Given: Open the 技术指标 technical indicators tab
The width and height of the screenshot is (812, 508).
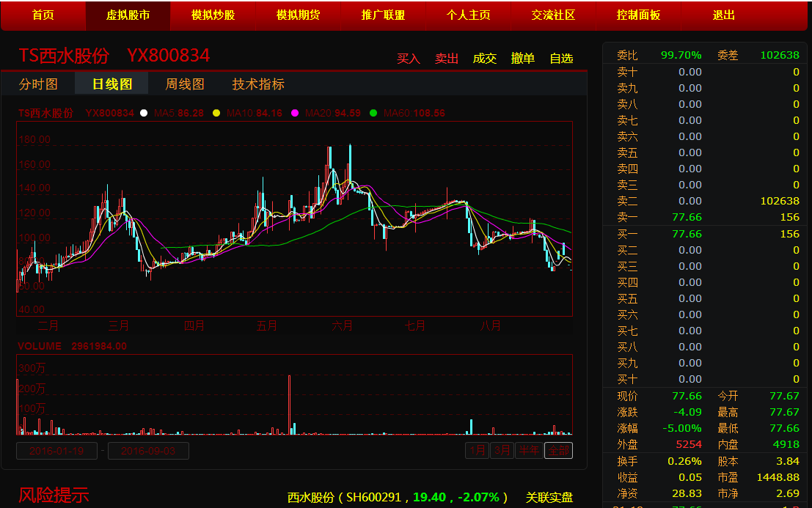Looking at the screenshot, I should pos(258,84).
